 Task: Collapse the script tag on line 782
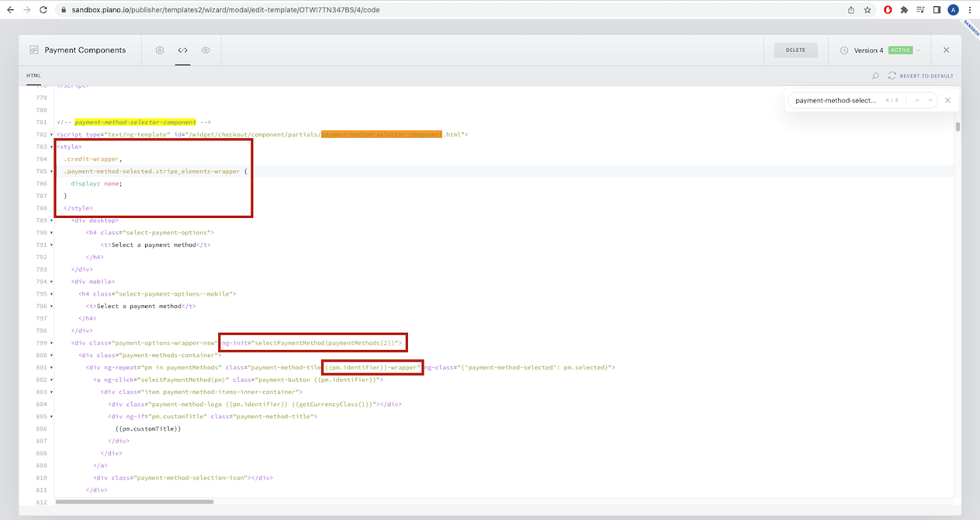[x=52, y=135]
